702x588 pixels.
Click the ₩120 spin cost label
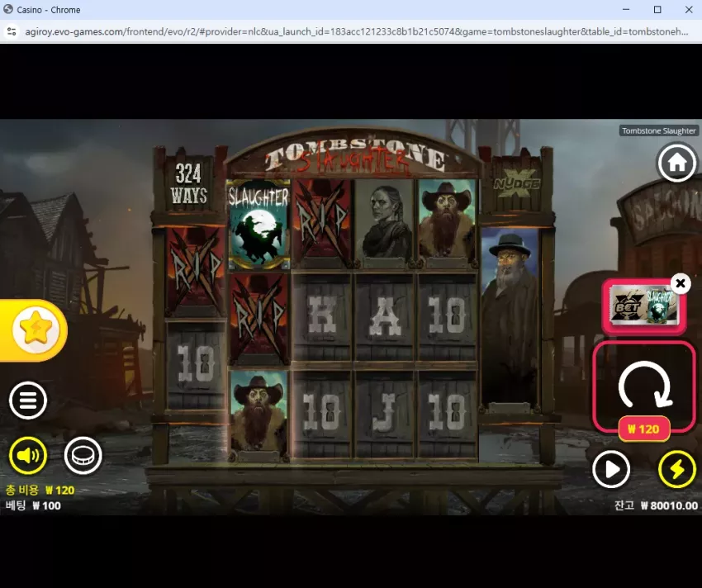click(644, 429)
